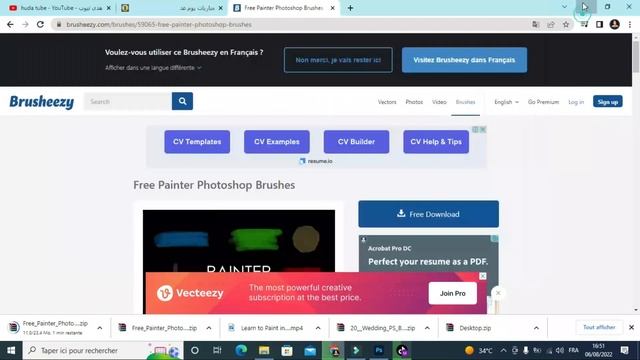
Task: Open the side panel icon in Chrome toolbar
Action: 599,24
